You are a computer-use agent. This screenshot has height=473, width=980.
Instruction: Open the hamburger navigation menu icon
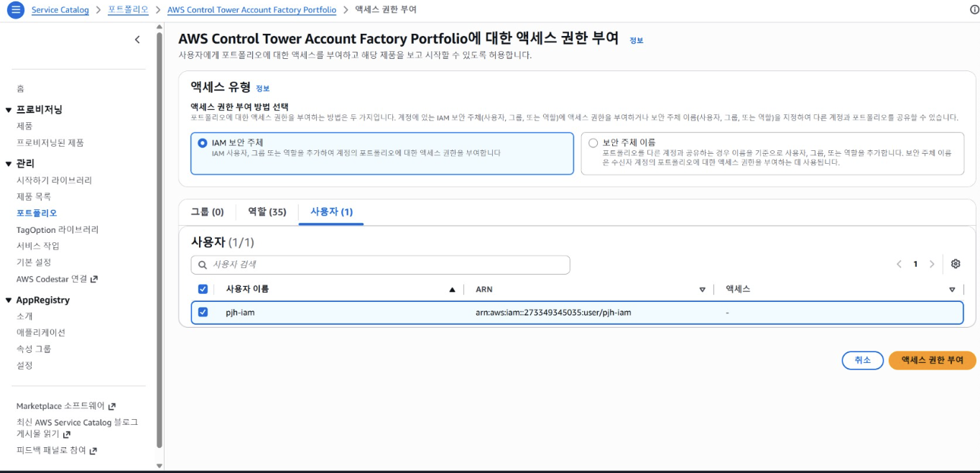pyautogui.click(x=16, y=10)
